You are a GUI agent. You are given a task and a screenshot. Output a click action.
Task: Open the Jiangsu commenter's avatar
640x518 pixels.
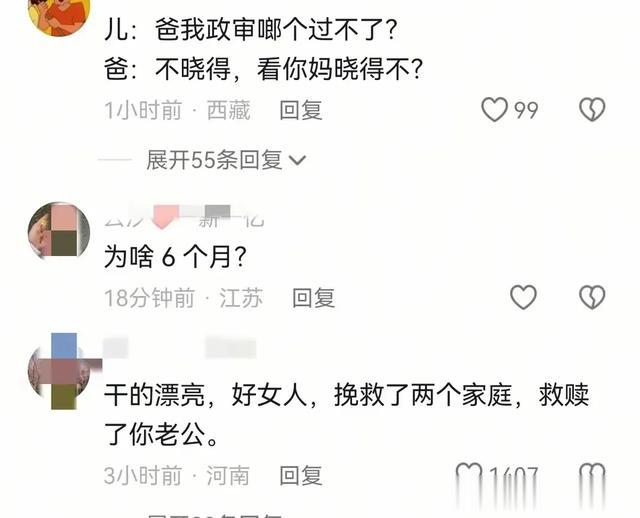(x=59, y=231)
